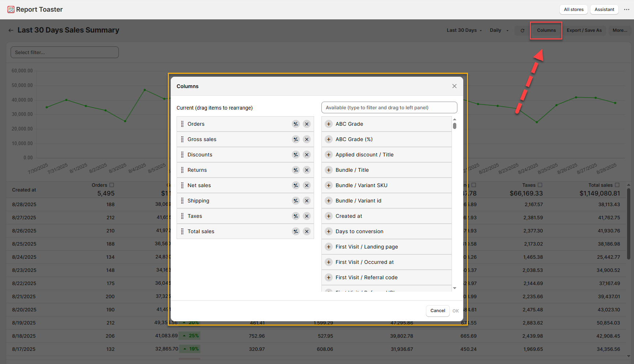Click the drag handle beside Net sales
Viewport: 634px width, 364px height.
(x=182, y=185)
